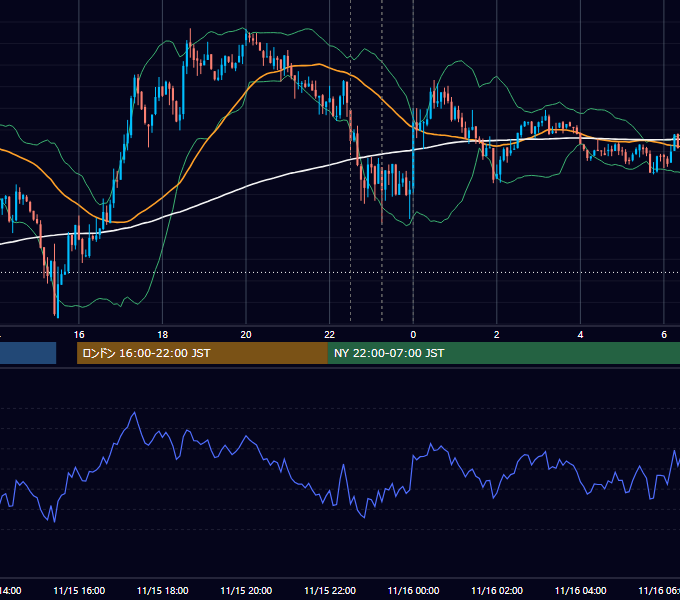Click the 11/15 20:00 date label
680x600 pixels.
[x=246, y=590]
